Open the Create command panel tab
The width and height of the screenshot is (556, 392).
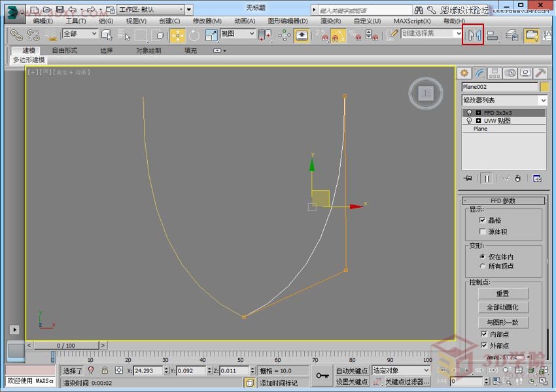464,73
